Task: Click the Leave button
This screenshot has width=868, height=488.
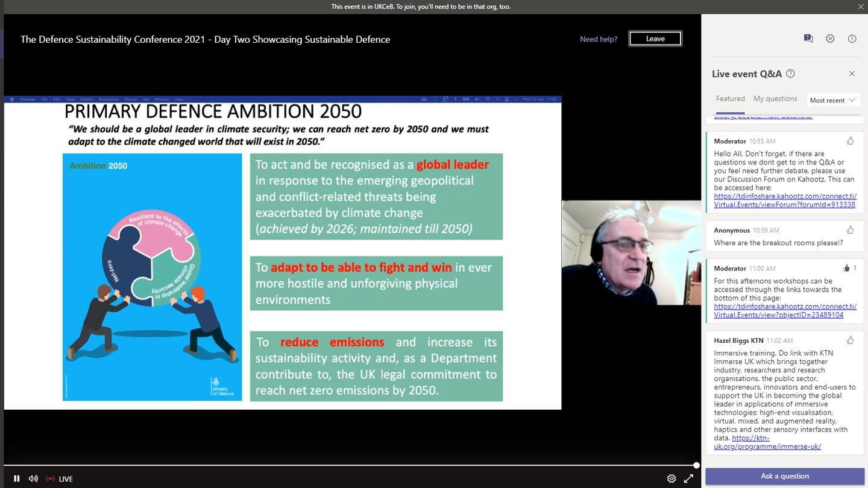Action: 655,39
